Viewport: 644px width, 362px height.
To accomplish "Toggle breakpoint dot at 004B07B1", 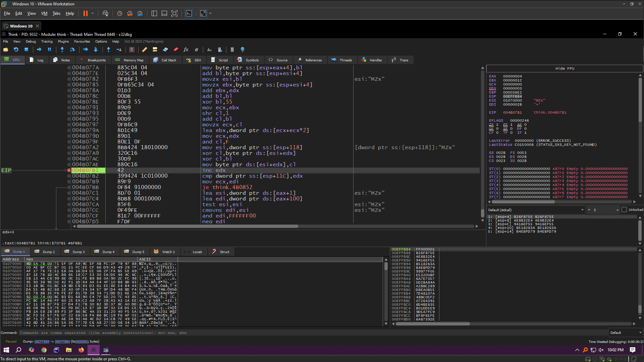I will [x=69, y=170].
